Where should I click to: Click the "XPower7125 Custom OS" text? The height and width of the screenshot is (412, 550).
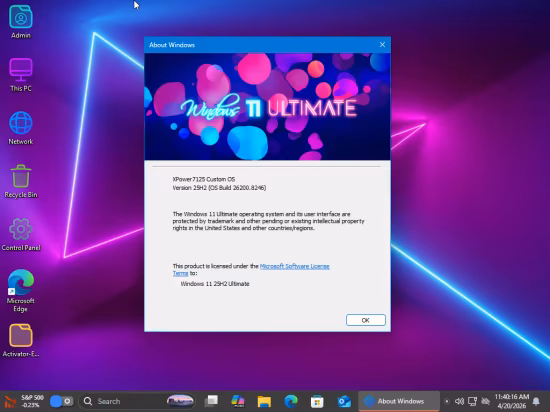[x=204, y=179]
